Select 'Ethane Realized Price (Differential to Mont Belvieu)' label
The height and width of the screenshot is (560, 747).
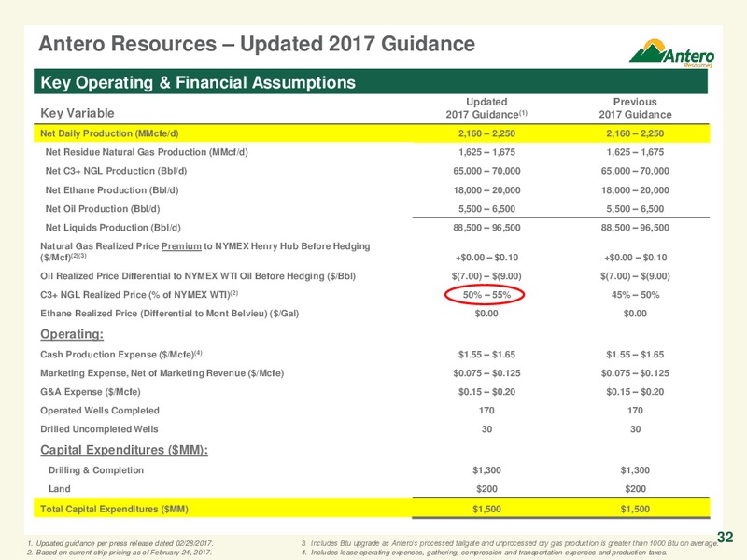click(x=170, y=314)
